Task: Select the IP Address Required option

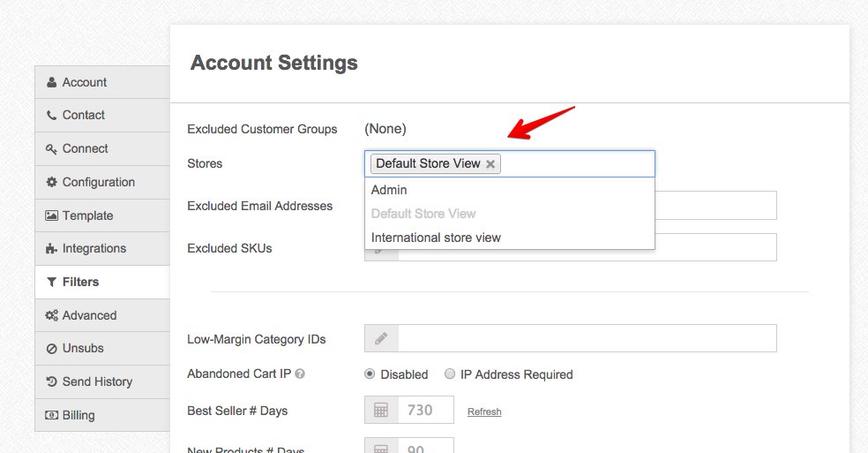Action: point(450,374)
